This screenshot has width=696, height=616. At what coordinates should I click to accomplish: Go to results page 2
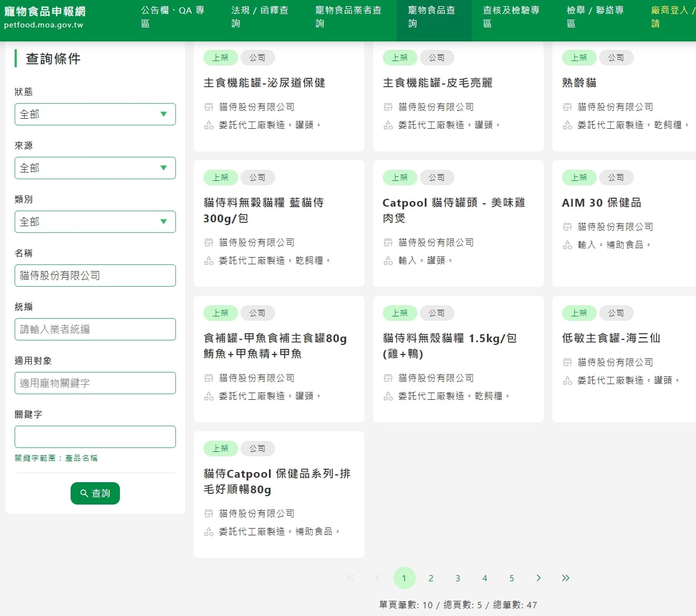click(x=431, y=578)
